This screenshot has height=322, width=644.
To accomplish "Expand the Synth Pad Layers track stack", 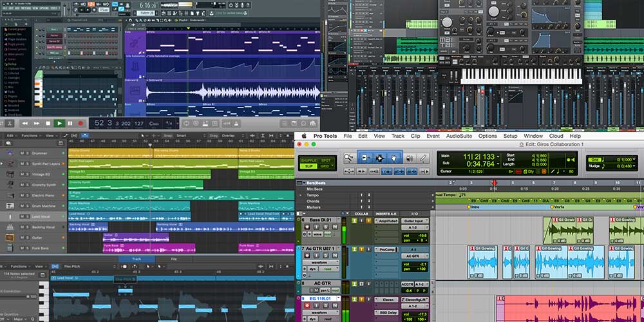I will point(3,164).
